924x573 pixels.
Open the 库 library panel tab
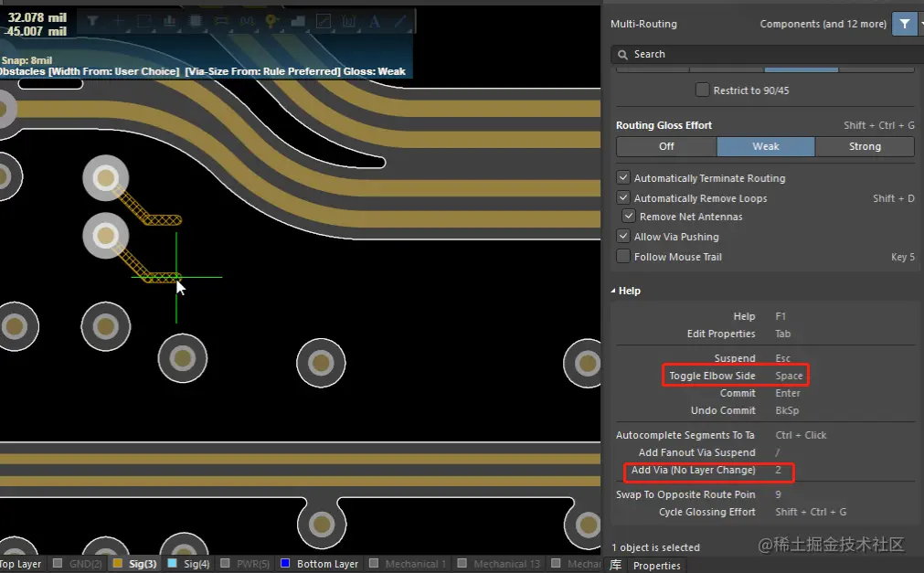[615, 565]
